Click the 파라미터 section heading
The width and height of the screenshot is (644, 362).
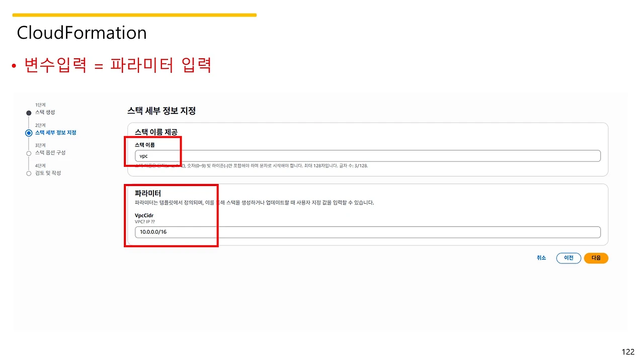(148, 193)
